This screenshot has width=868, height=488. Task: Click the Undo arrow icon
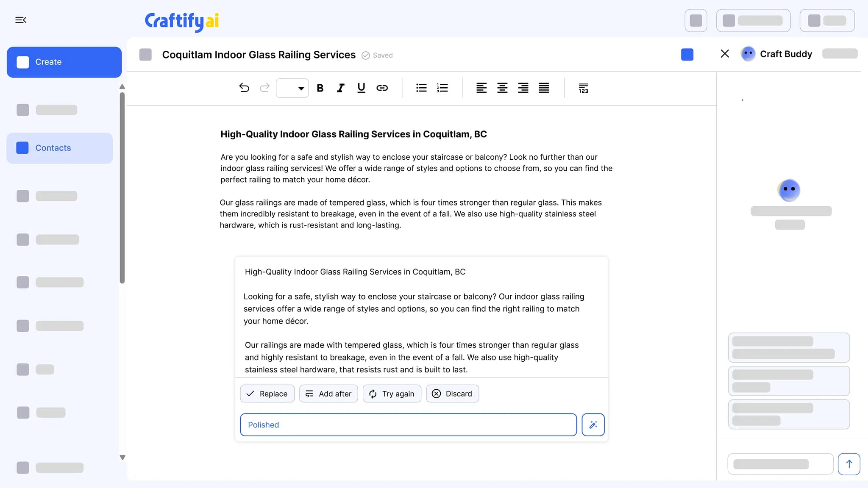tap(244, 88)
